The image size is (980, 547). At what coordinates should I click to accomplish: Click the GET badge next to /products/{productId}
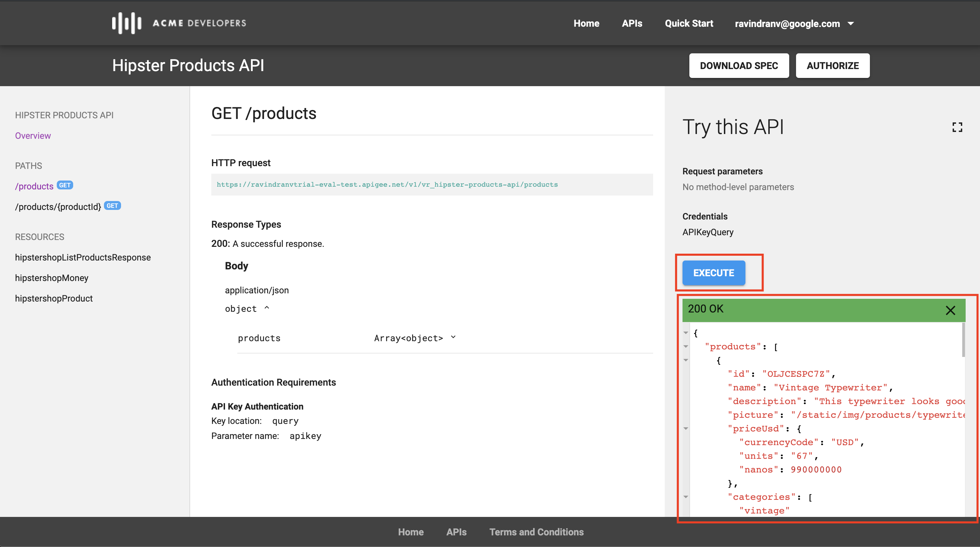coord(112,206)
